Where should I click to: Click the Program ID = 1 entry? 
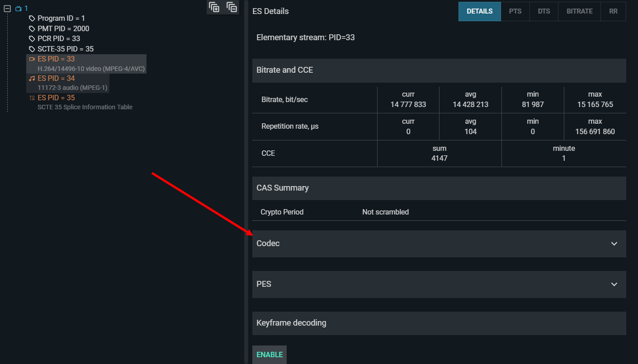point(61,19)
